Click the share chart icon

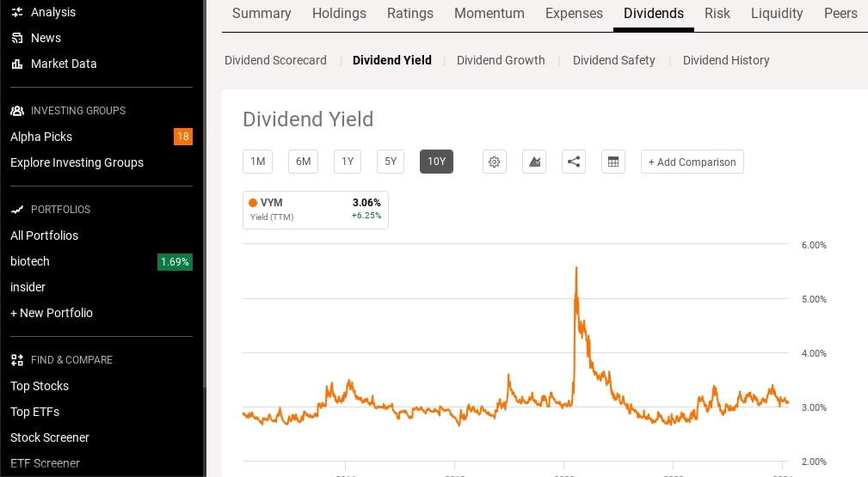coord(574,162)
